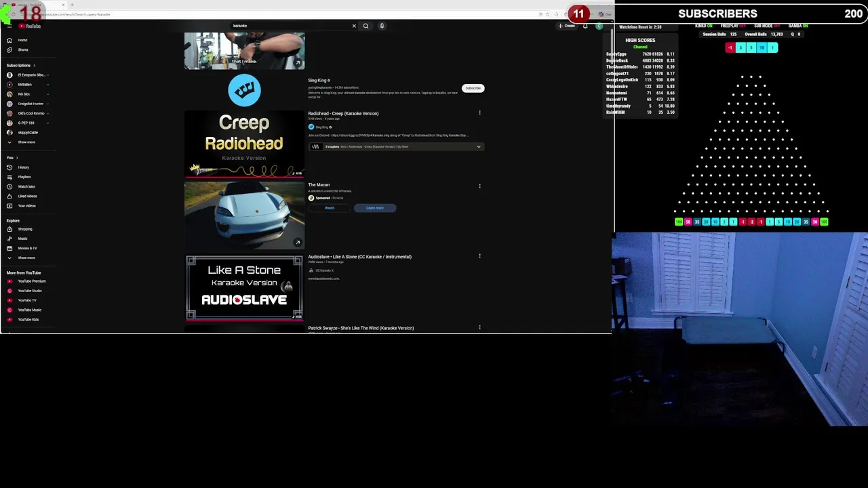868x488 pixels.
Task: Expand Show more under Explore
Action: 26,258
